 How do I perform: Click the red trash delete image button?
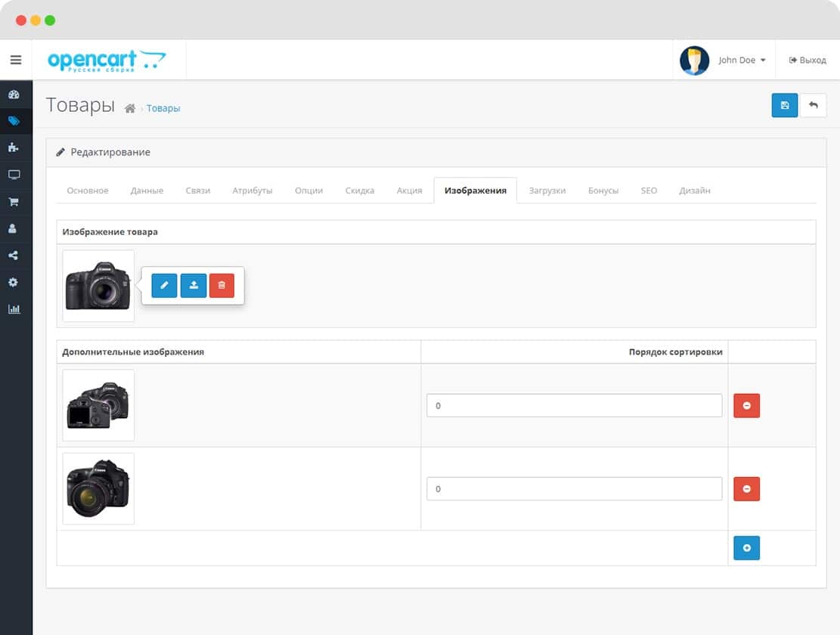(x=222, y=286)
